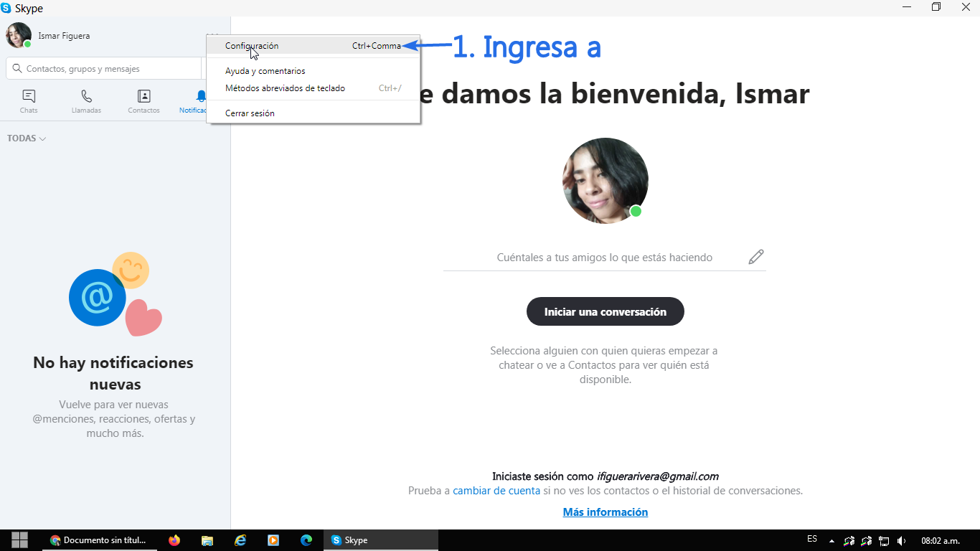Viewport: 980px width, 551px height.
Task: Open the Windows Start button
Action: [x=20, y=540]
